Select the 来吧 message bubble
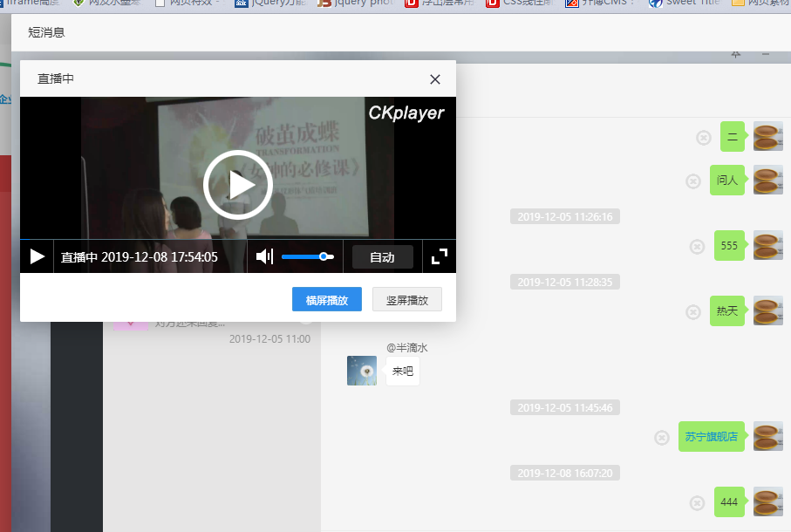 [x=403, y=371]
